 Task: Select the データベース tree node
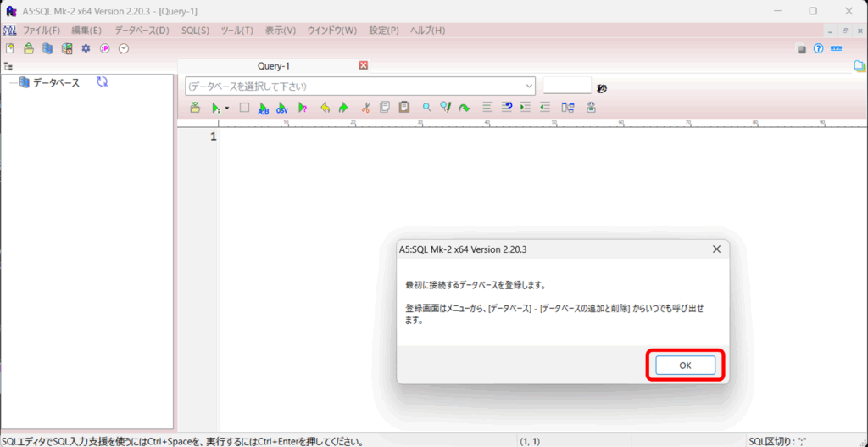pyautogui.click(x=56, y=83)
